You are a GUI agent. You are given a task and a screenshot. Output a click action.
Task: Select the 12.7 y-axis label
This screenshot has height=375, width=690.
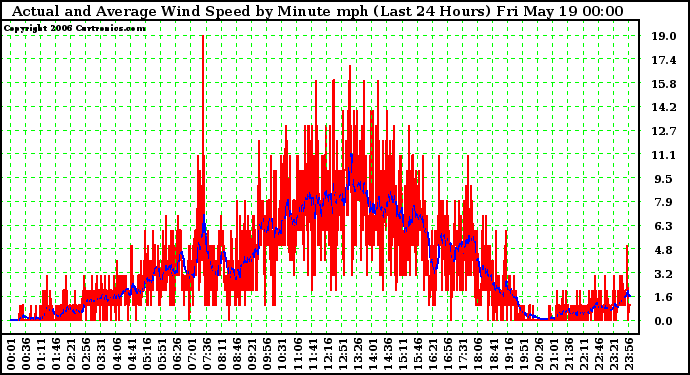[664, 131]
